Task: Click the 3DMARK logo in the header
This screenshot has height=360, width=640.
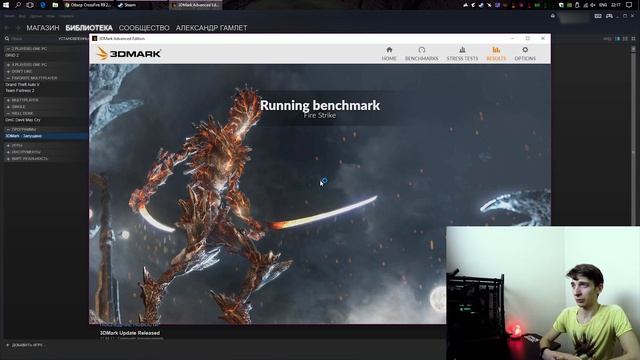Action: [129, 53]
